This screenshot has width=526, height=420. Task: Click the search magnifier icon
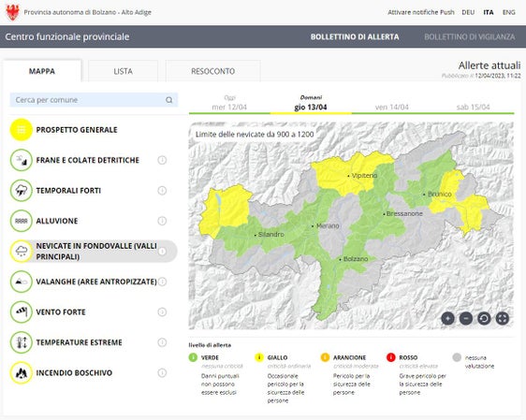pos(169,100)
